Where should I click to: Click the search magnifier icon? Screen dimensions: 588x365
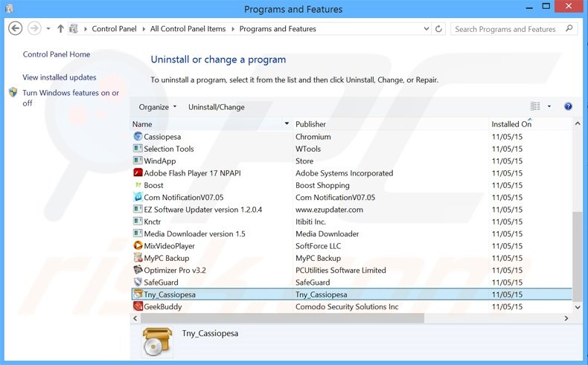point(569,28)
